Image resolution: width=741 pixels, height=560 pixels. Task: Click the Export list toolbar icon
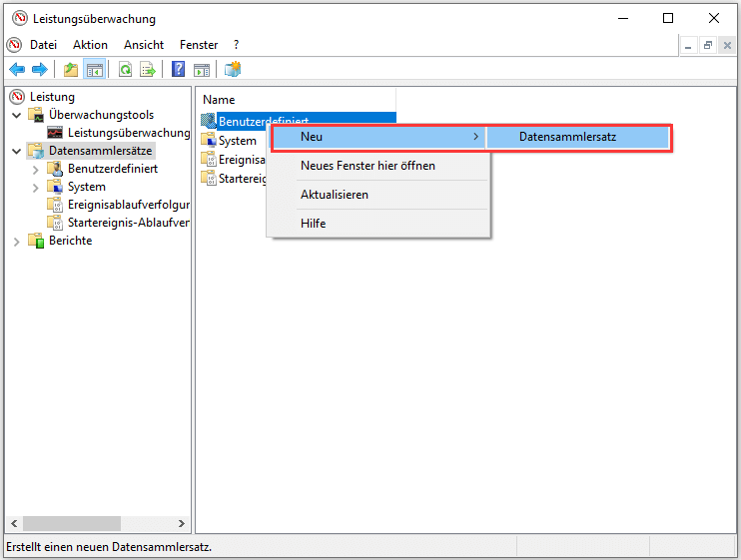[148, 69]
